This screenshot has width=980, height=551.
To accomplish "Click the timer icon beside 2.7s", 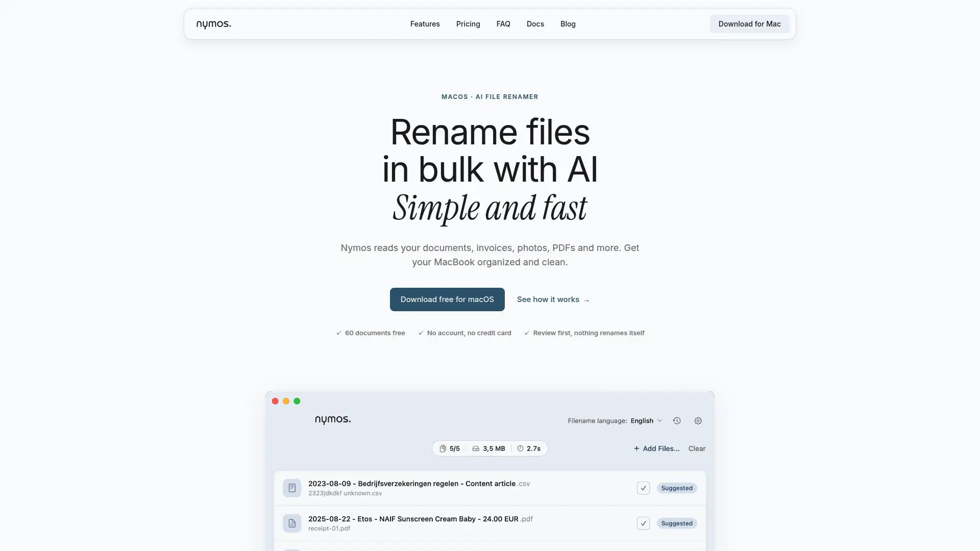I will click(520, 448).
